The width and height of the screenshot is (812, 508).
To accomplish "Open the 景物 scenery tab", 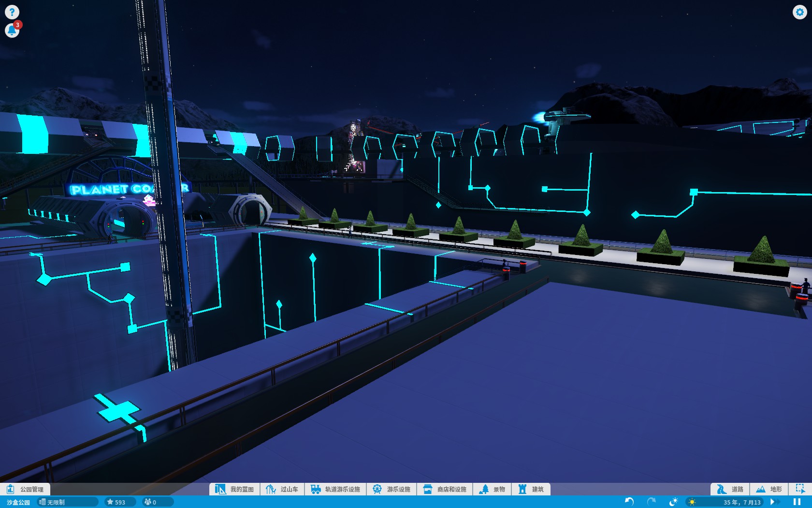I will click(492, 489).
